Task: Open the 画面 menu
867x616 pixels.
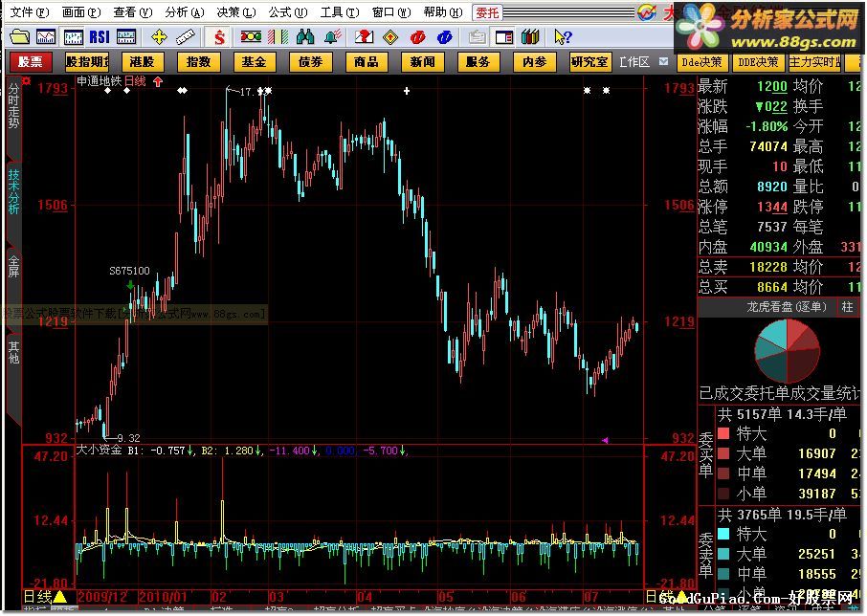Action: [x=80, y=12]
